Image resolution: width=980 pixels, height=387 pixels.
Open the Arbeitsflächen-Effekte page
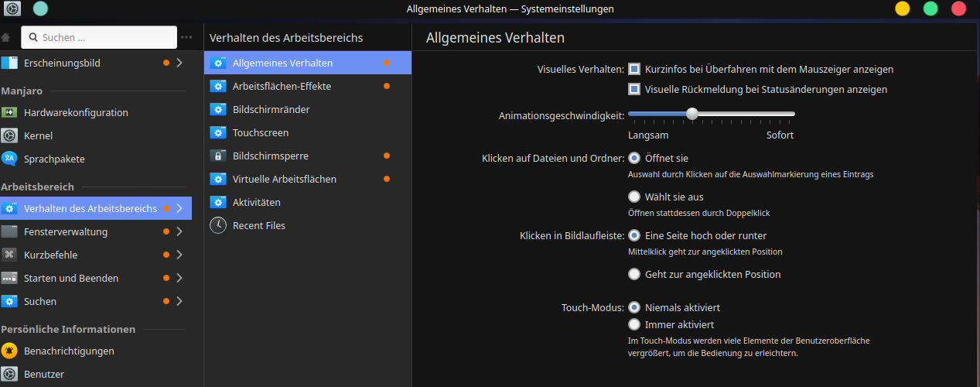[282, 86]
